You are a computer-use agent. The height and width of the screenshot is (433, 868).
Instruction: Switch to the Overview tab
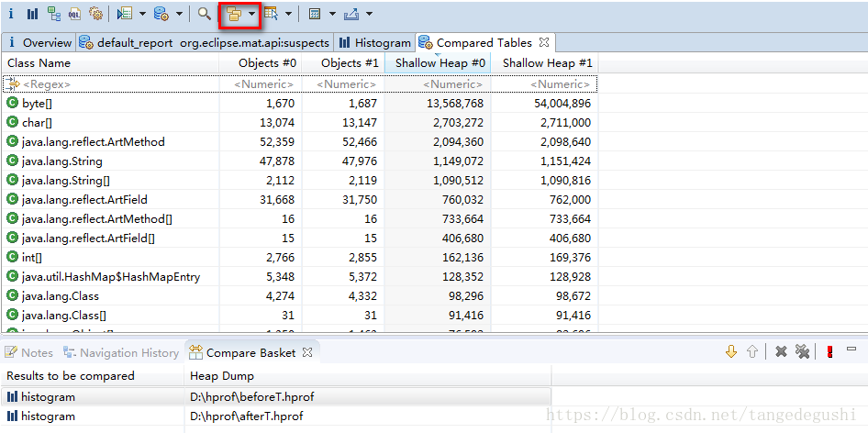pyautogui.click(x=39, y=42)
